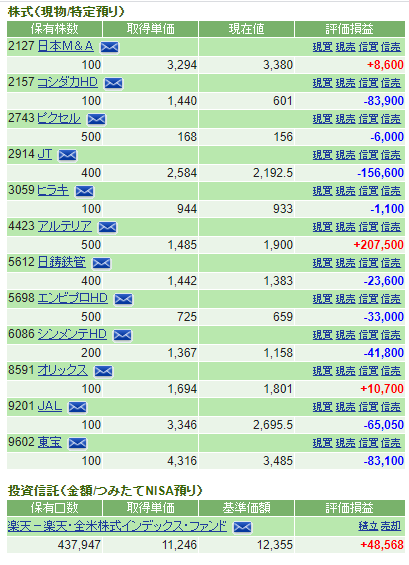Open the オリックス stock link
409x565 pixels.
62,370
